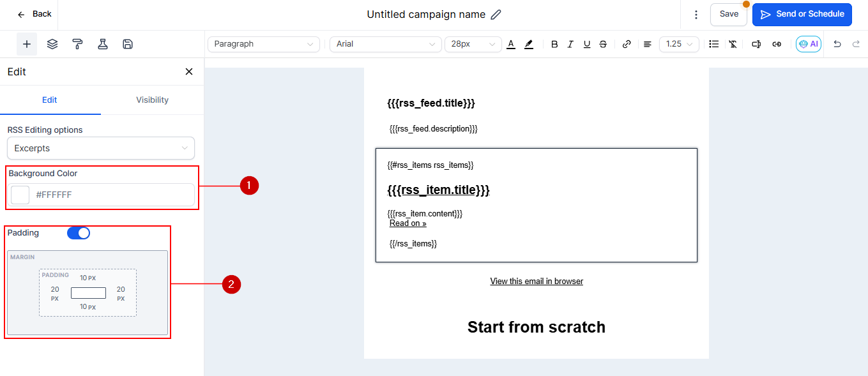
Task: Insert custom value merge tag icon
Action: tap(756, 44)
